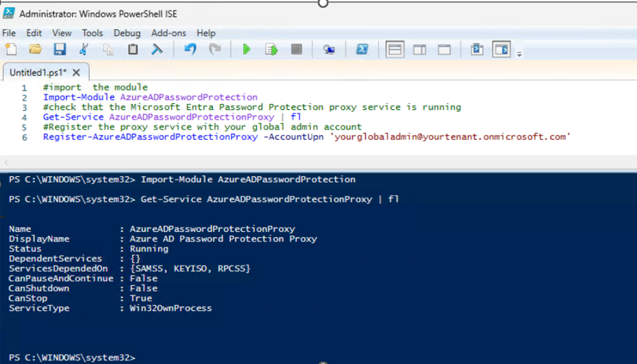Image resolution: width=637 pixels, height=364 pixels.
Task: Open the Add-ons menu
Action: pyautogui.click(x=169, y=33)
